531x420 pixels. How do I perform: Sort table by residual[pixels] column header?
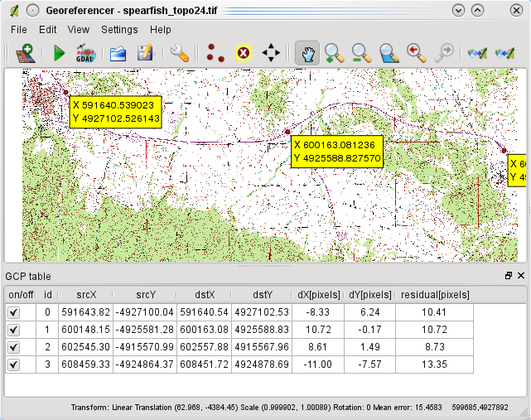tap(434, 294)
